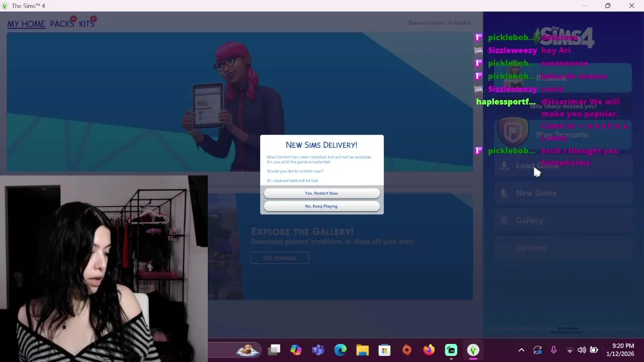This screenshot has width=644, height=362.
Task: Click the microphone tray icon
Action: [553, 350]
